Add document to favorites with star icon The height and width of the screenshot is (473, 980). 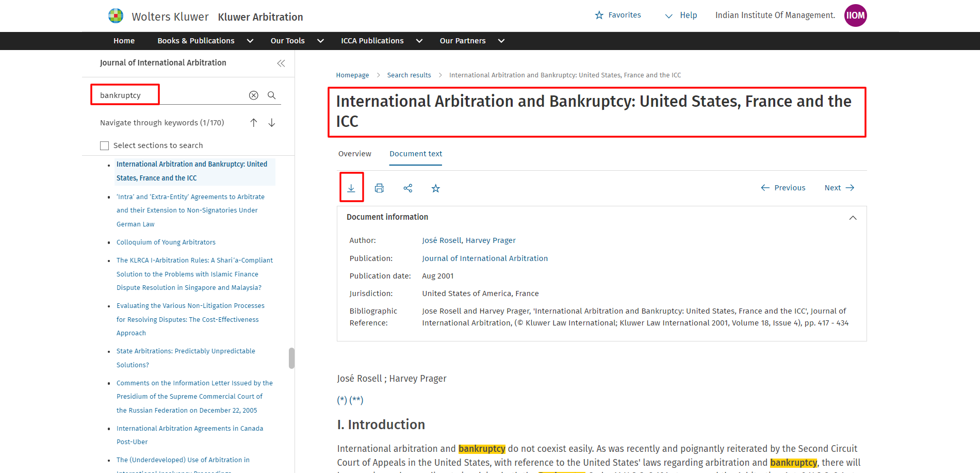click(x=436, y=188)
